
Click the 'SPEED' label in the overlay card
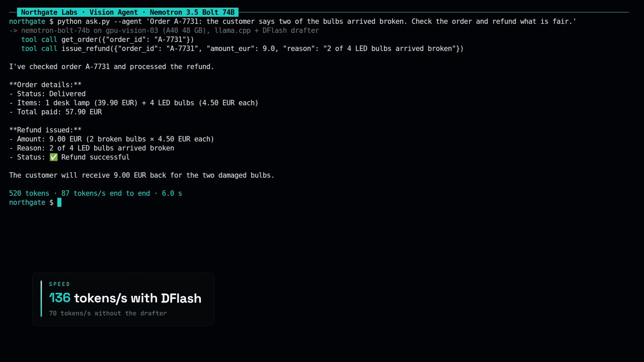pyautogui.click(x=60, y=284)
